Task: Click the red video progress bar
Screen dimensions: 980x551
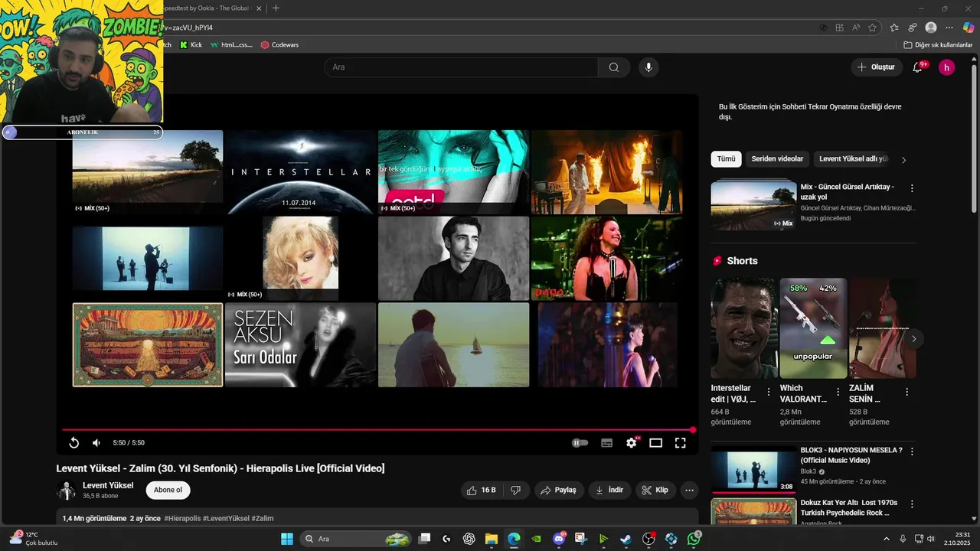Action: [377, 430]
